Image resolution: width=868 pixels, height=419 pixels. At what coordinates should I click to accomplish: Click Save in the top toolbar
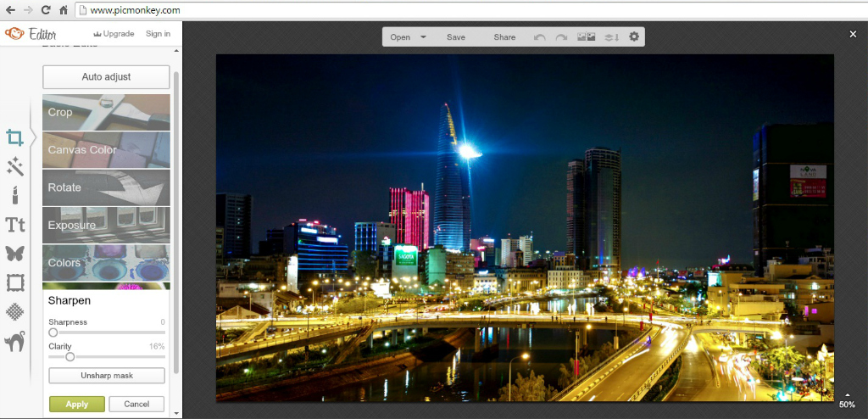[x=456, y=37]
